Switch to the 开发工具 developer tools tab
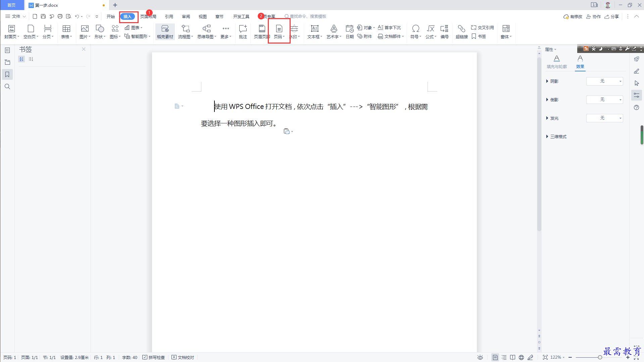Image resolution: width=644 pixels, height=362 pixels. 241,16
